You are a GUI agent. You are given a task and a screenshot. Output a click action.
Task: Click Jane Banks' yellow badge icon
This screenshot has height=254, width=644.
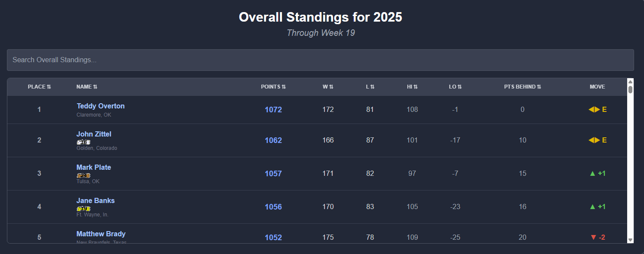pyautogui.click(x=83, y=209)
